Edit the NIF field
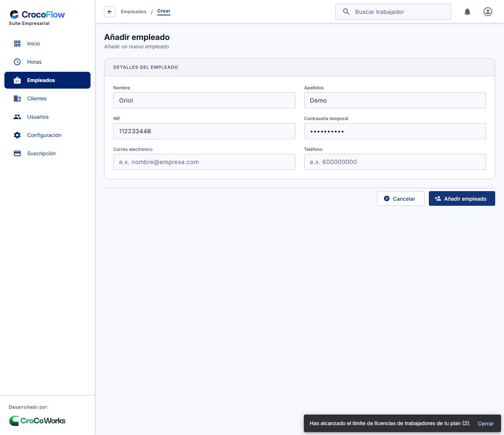The width and height of the screenshot is (504, 435). pyautogui.click(x=204, y=131)
